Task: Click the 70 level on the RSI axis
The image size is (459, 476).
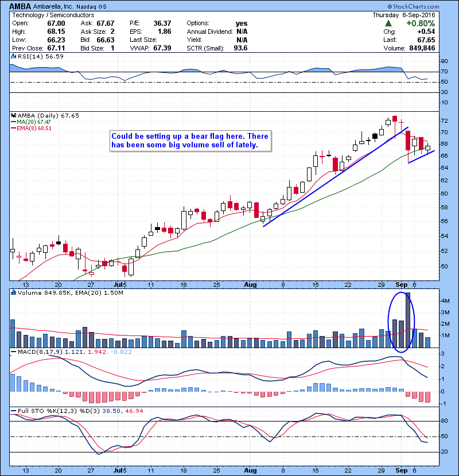Action: point(444,72)
